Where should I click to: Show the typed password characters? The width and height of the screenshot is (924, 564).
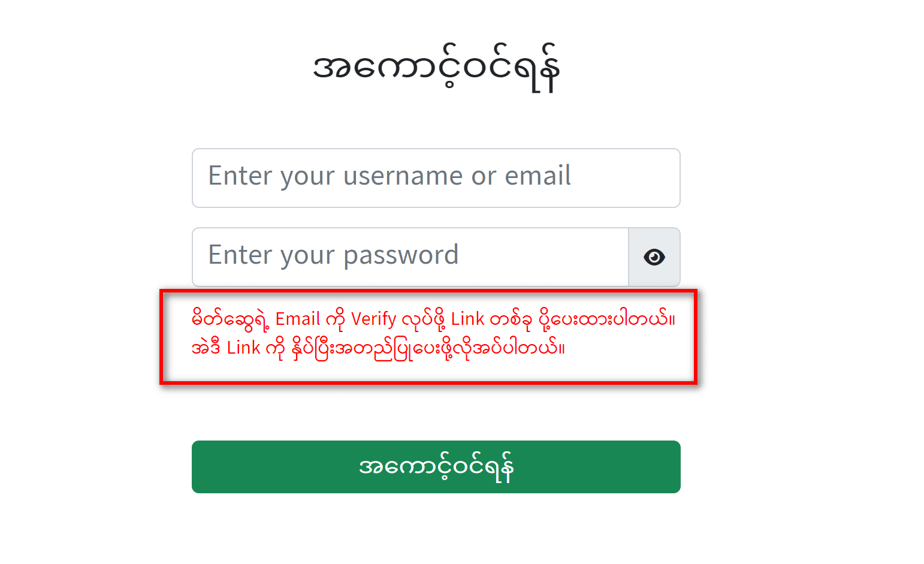click(654, 257)
